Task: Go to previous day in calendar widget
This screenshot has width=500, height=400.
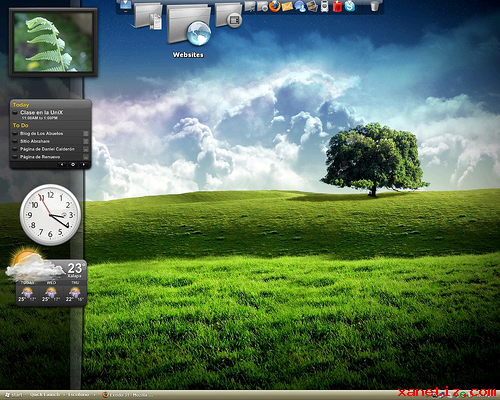Action: 62,164
